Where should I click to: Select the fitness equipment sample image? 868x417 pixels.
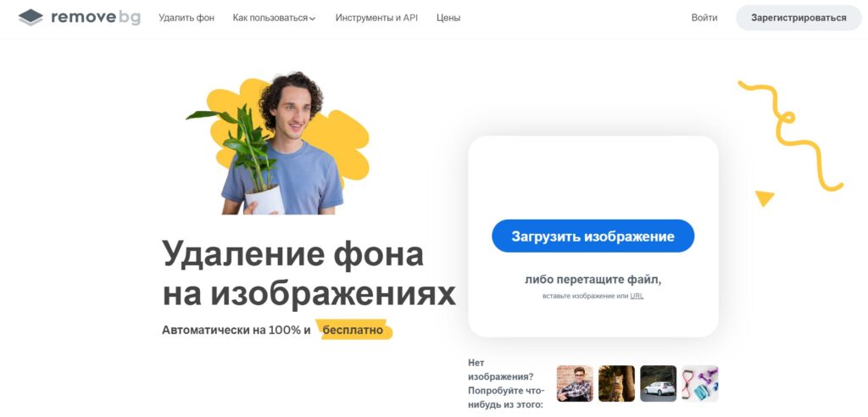(699, 383)
